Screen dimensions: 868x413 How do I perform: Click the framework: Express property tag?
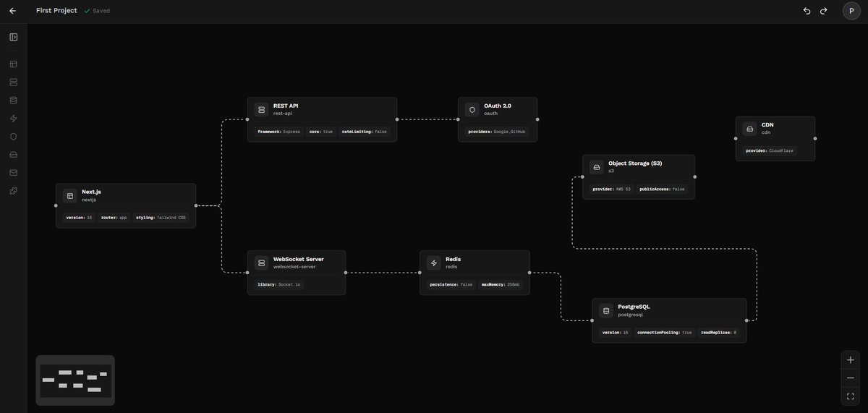point(278,132)
